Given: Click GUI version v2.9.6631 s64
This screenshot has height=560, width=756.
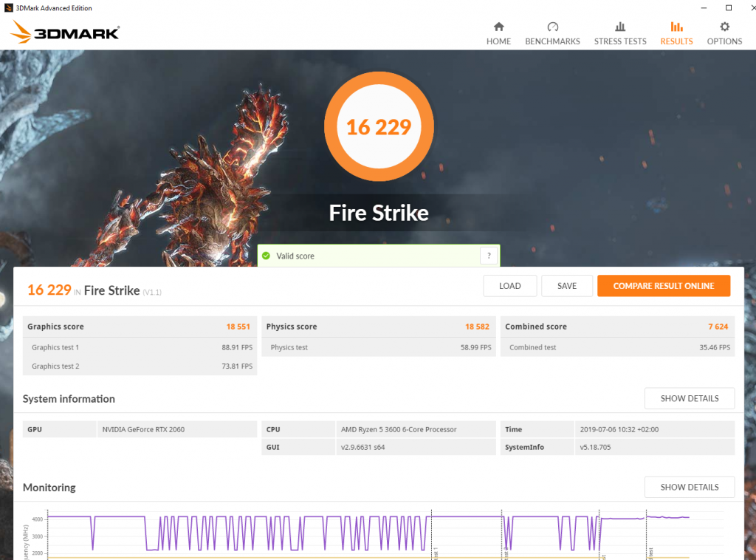Looking at the screenshot, I should click(x=362, y=447).
